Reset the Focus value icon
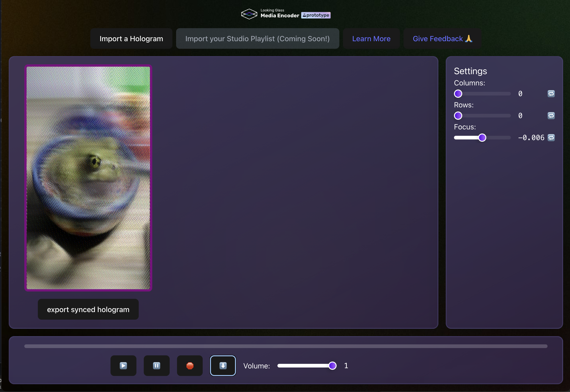 click(551, 138)
